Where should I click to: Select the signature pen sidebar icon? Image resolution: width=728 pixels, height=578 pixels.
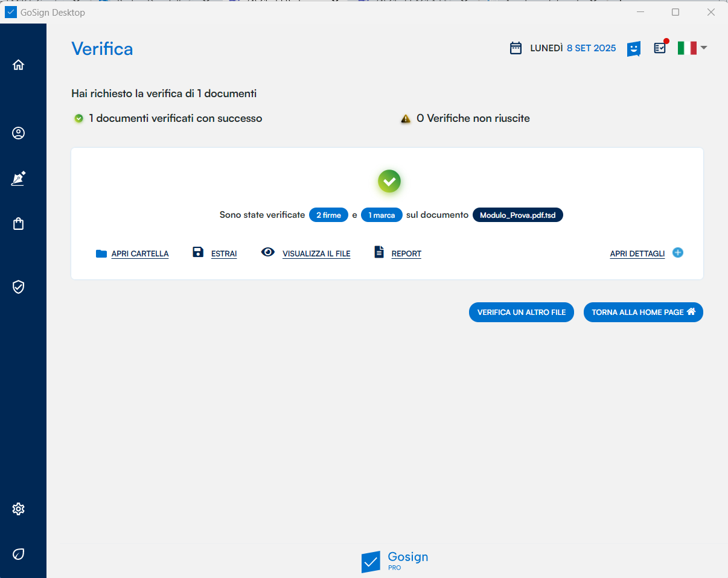pos(18,179)
